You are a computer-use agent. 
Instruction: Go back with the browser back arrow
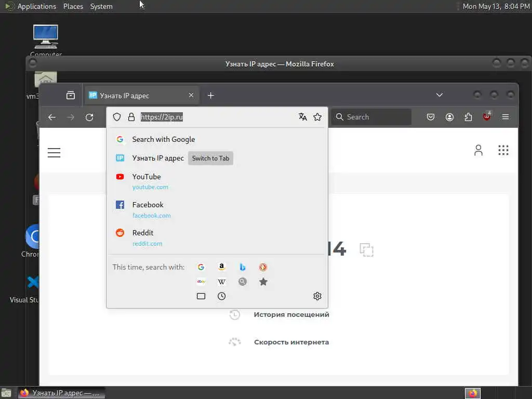[x=52, y=117]
